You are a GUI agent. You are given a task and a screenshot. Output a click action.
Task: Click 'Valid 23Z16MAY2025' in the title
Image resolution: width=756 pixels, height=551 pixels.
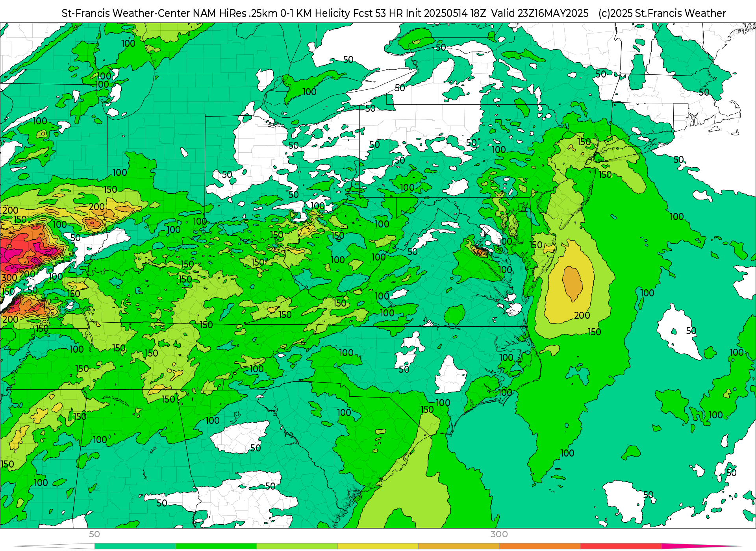(x=540, y=13)
